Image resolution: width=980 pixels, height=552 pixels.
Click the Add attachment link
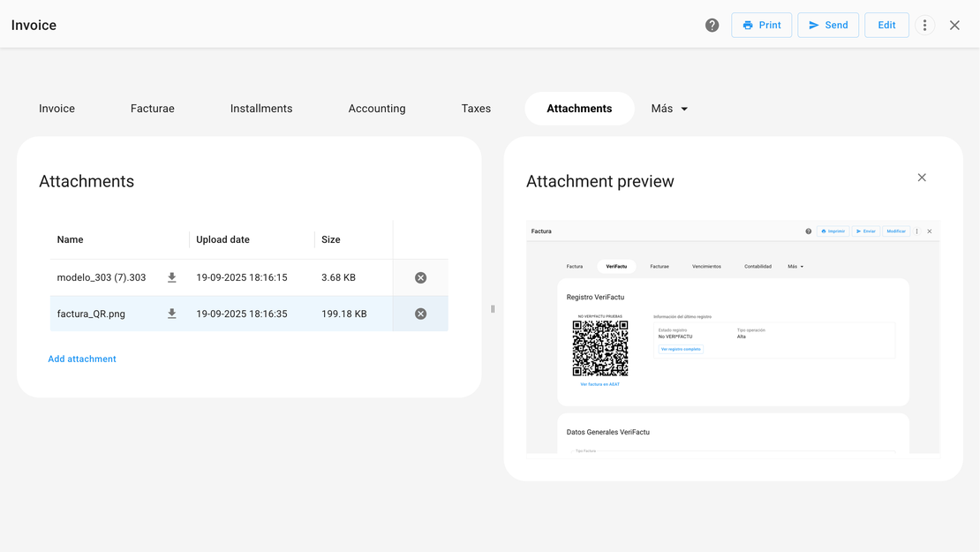coord(82,359)
